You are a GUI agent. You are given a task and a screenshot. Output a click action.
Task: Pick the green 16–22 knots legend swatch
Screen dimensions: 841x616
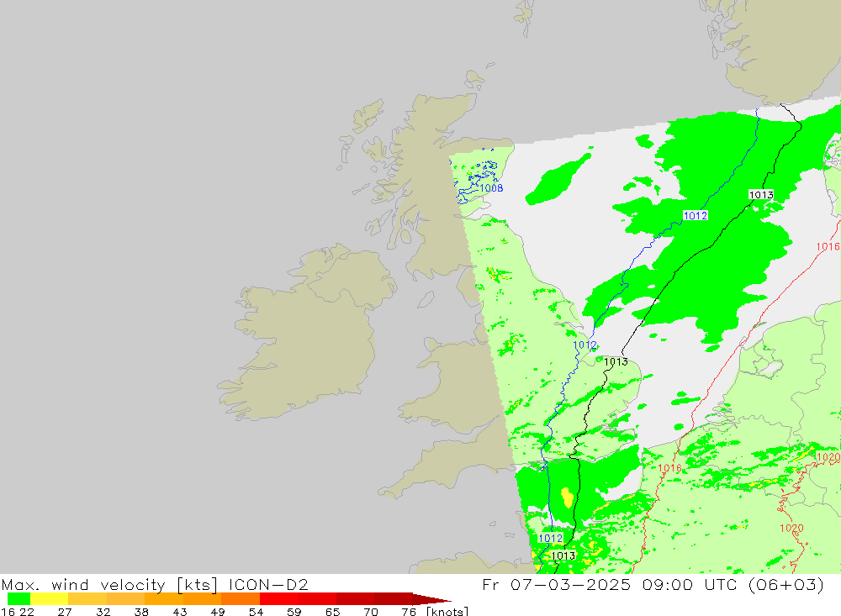click(19, 599)
